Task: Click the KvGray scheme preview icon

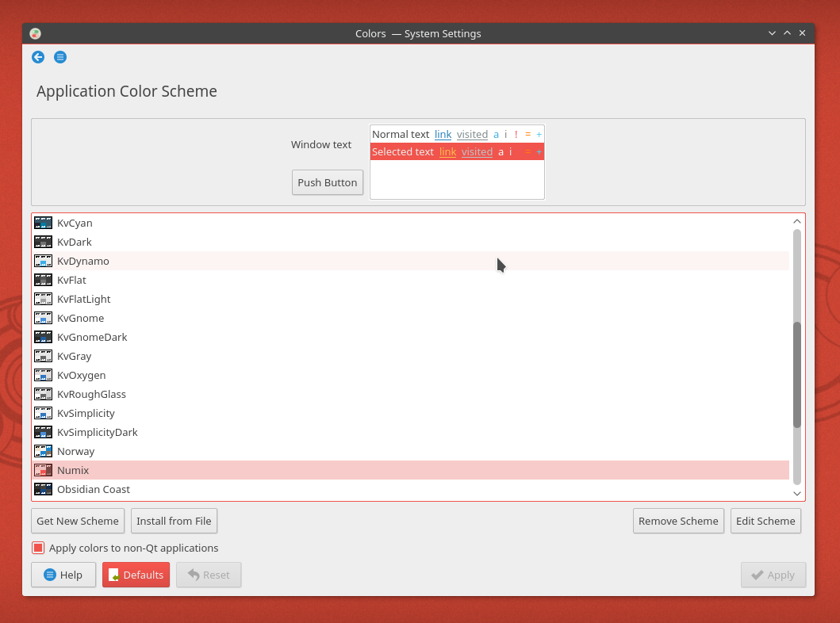Action: tap(44, 356)
